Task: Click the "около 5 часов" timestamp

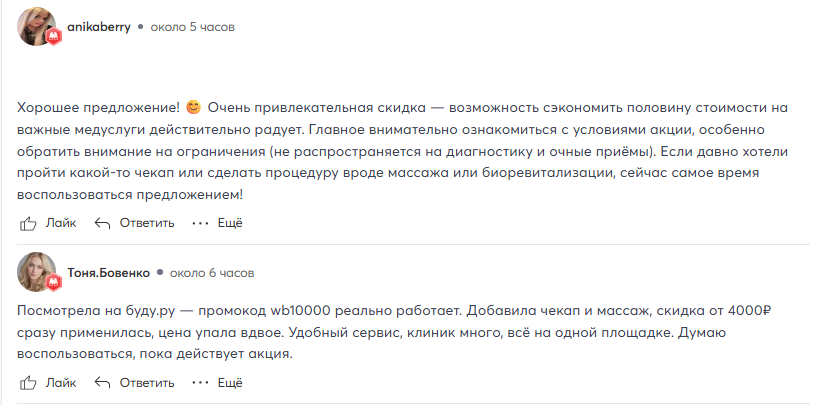Action: (192, 27)
